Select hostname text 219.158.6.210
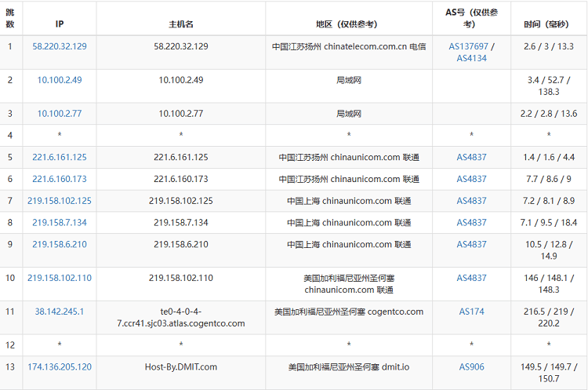Image resolution: width=588 pixels, height=390 pixels. coord(181,244)
